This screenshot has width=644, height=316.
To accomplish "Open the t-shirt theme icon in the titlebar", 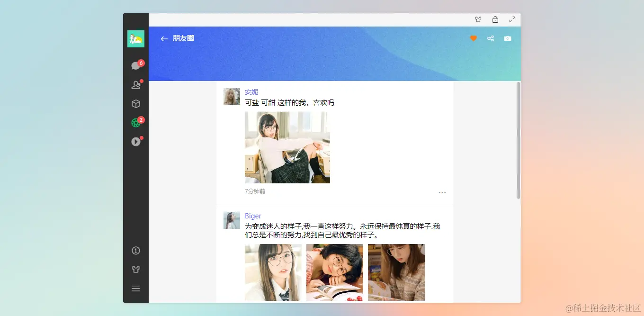I will click(x=478, y=19).
